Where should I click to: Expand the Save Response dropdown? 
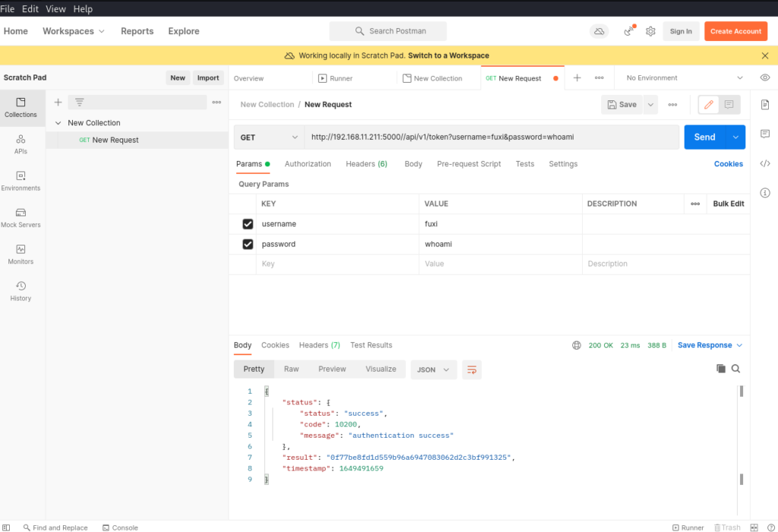click(x=710, y=345)
